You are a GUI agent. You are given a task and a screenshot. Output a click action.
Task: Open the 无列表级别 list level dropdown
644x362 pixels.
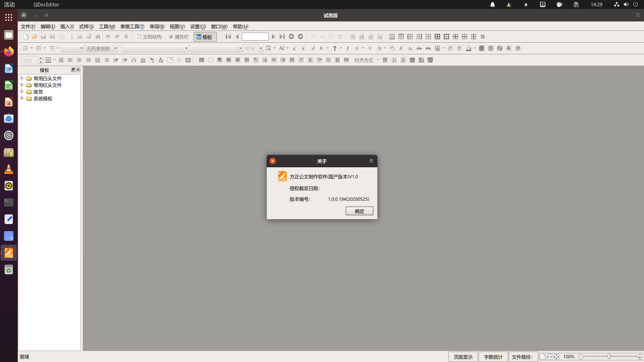(x=115, y=48)
